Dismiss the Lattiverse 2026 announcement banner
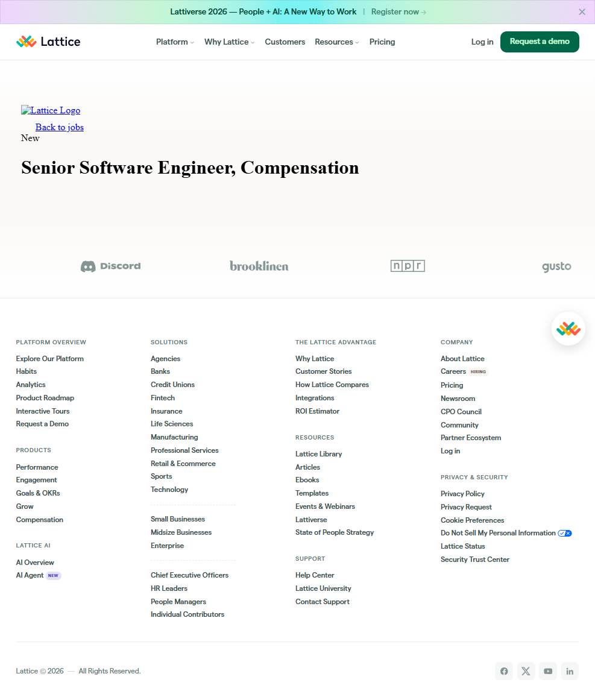Viewport: 595px width, 700px height. (x=582, y=12)
